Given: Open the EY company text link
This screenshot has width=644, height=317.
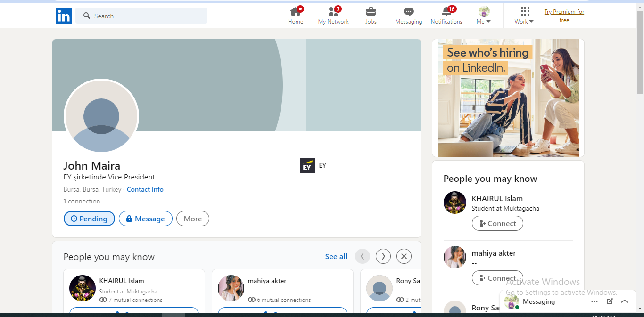Looking at the screenshot, I should pos(322,165).
